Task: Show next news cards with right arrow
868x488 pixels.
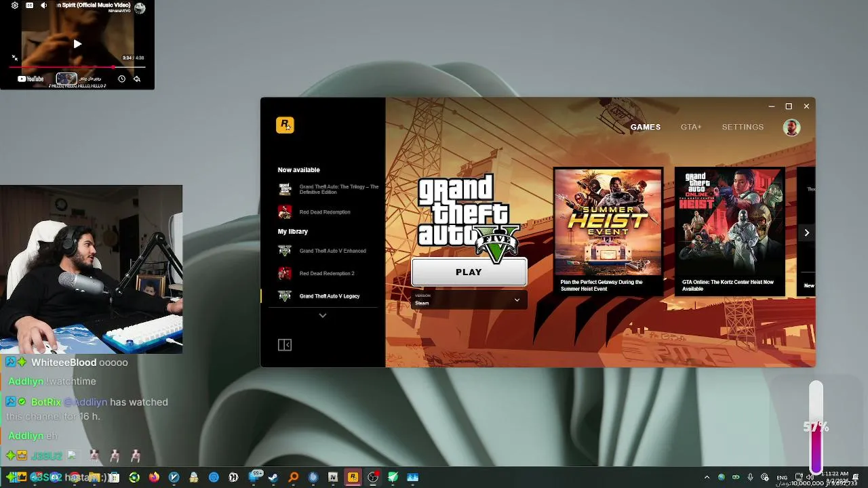Action: point(806,232)
